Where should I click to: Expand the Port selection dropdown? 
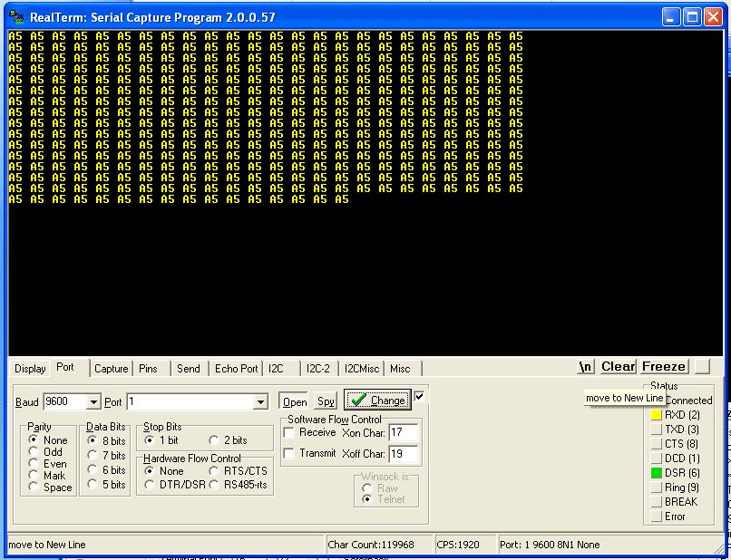coord(261,402)
